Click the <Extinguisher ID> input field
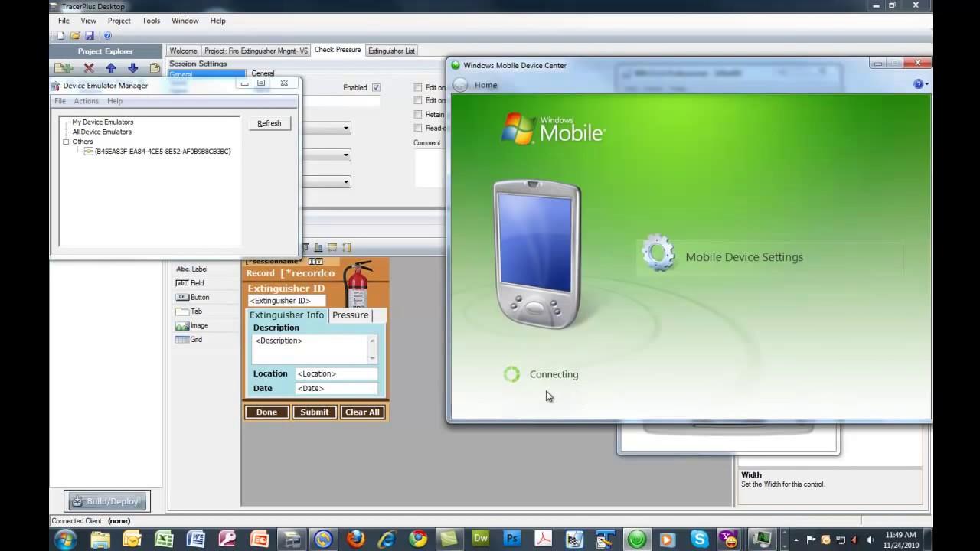This screenshot has height=551, width=980. point(286,301)
